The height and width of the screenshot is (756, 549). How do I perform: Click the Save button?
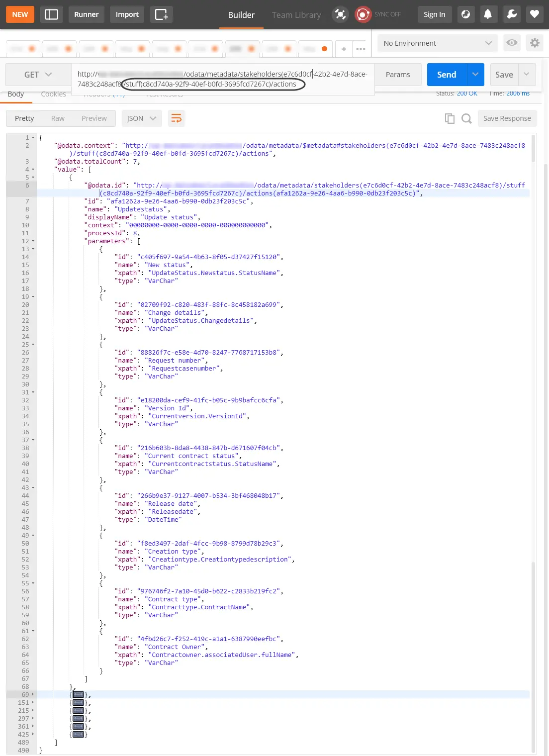click(504, 75)
